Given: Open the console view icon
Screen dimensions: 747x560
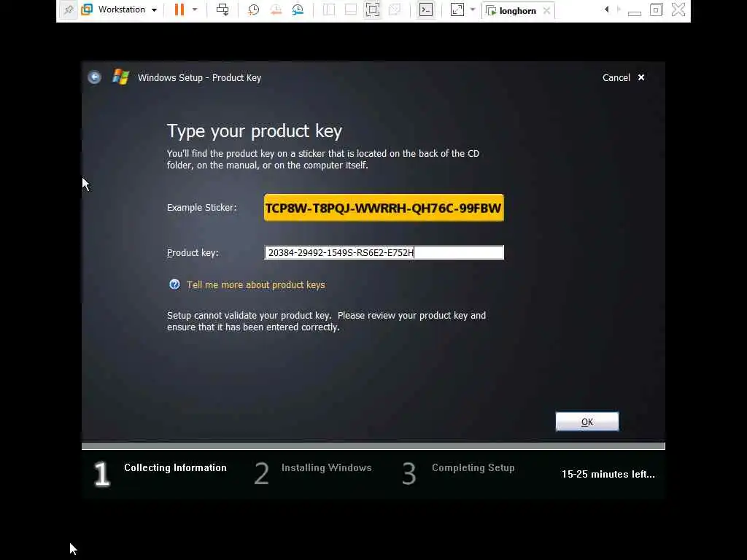Looking at the screenshot, I should click(426, 9).
